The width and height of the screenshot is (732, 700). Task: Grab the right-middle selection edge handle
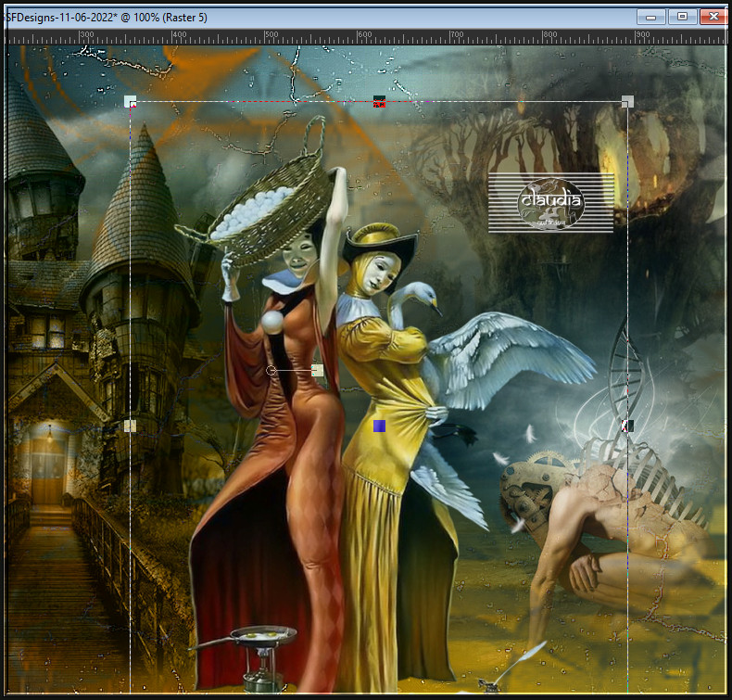click(x=628, y=426)
